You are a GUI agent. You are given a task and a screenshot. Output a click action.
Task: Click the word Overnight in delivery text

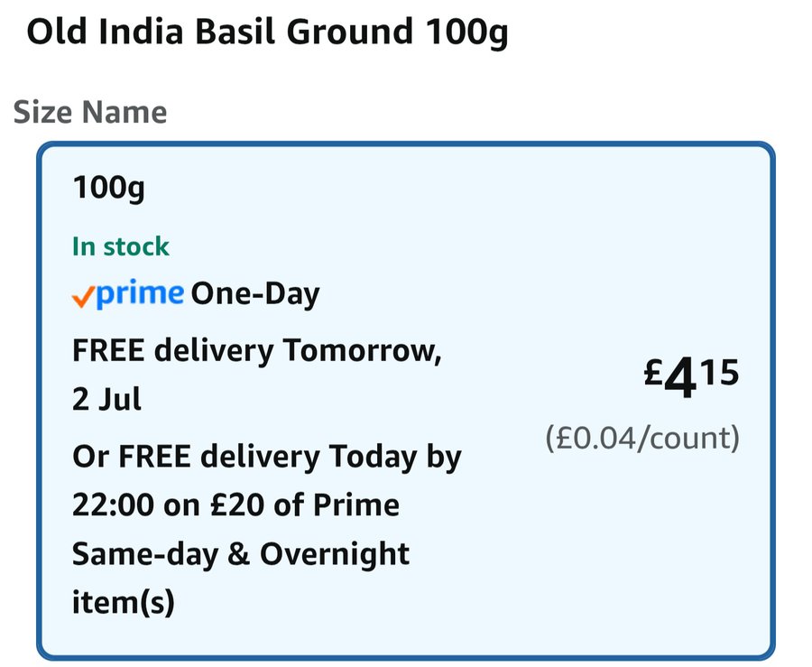click(335, 554)
